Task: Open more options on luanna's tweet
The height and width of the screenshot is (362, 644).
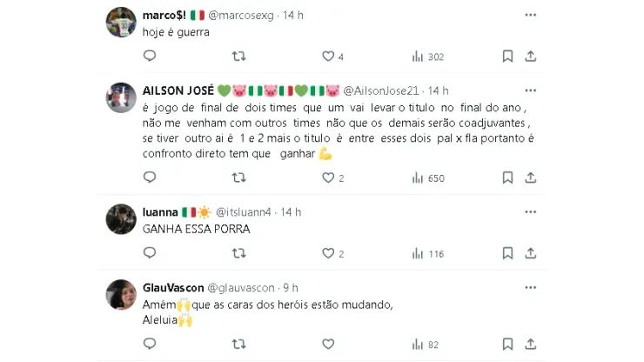Action: pos(531,212)
